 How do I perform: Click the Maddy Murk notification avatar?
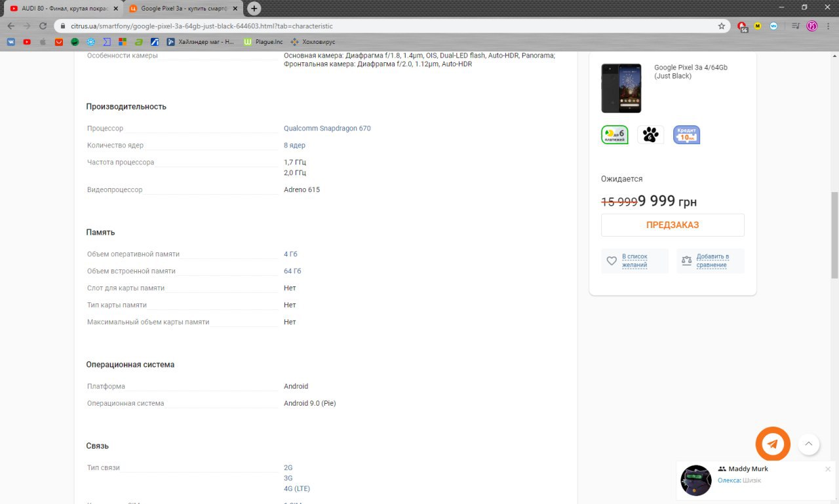(x=696, y=480)
